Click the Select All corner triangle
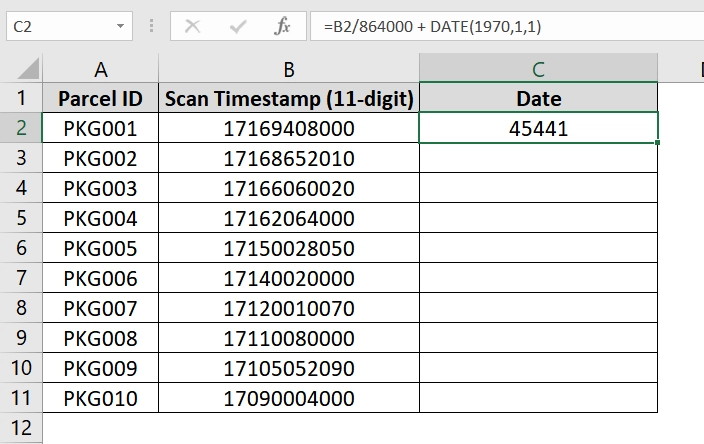This screenshot has width=704, height=444. [28, 69]
